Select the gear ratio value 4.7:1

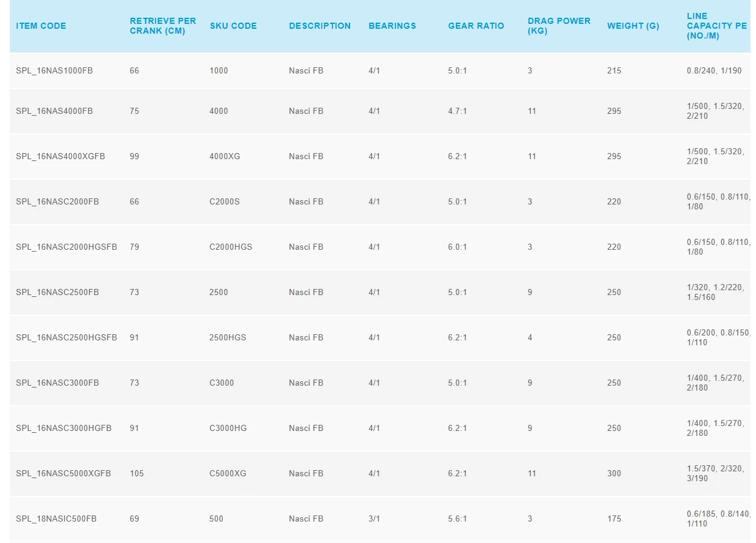coord(457,111)
